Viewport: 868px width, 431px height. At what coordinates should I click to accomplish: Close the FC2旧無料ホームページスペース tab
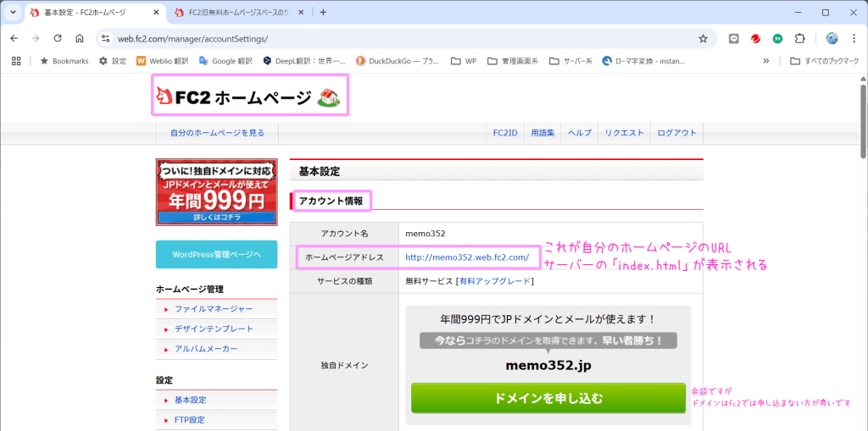click(301, 12)
